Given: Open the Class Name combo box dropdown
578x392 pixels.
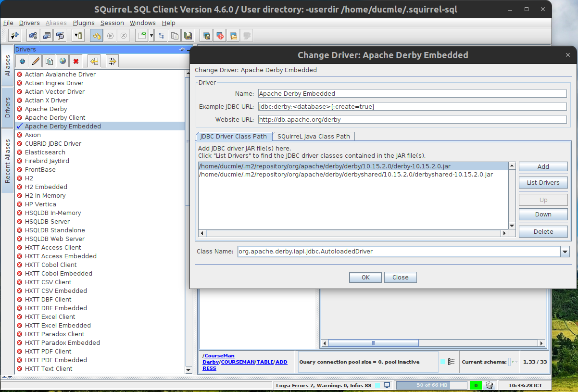Looking at the screenshot, I should point(565,251).
